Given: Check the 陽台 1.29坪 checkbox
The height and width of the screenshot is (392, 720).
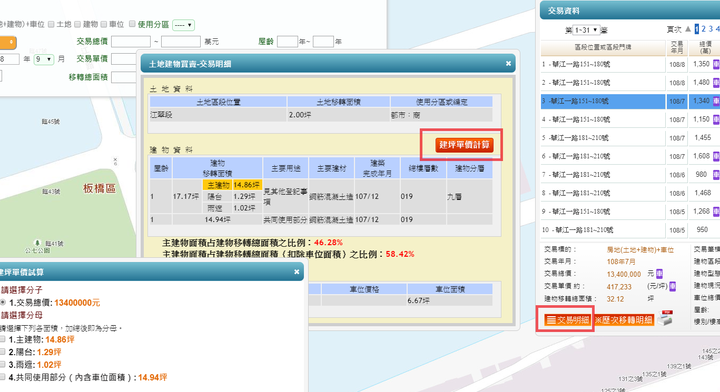Looking at the screenshot, I should 3,352.
